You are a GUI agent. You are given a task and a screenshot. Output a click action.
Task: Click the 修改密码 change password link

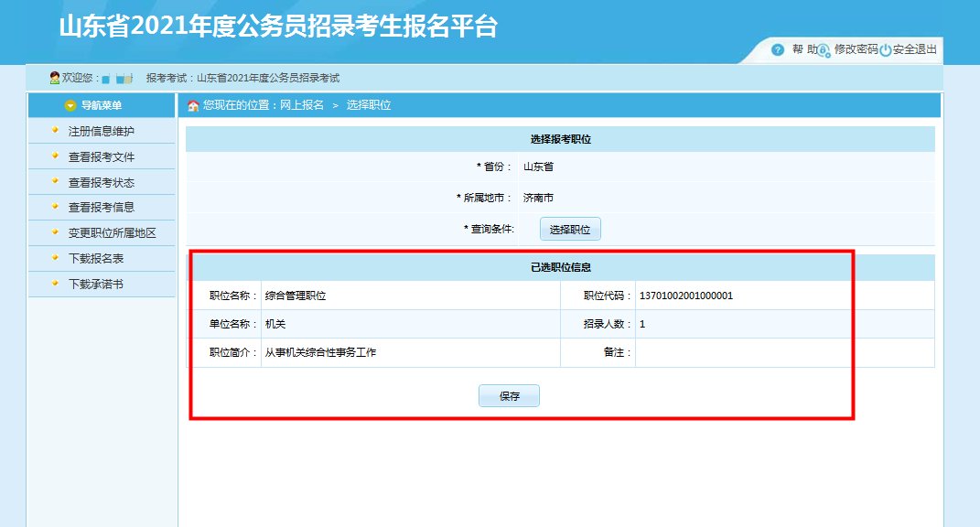pyautogui.click(x=855, y=51)
